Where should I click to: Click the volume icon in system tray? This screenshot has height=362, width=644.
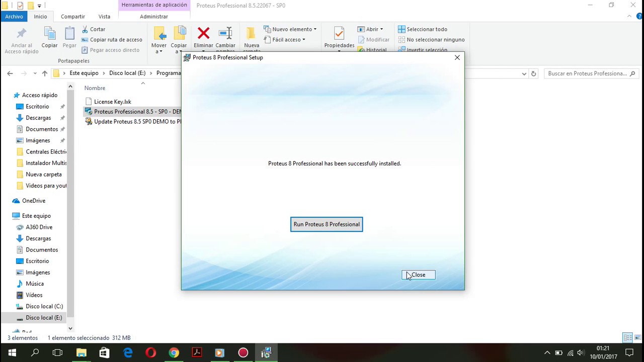[x=581, y=353]
